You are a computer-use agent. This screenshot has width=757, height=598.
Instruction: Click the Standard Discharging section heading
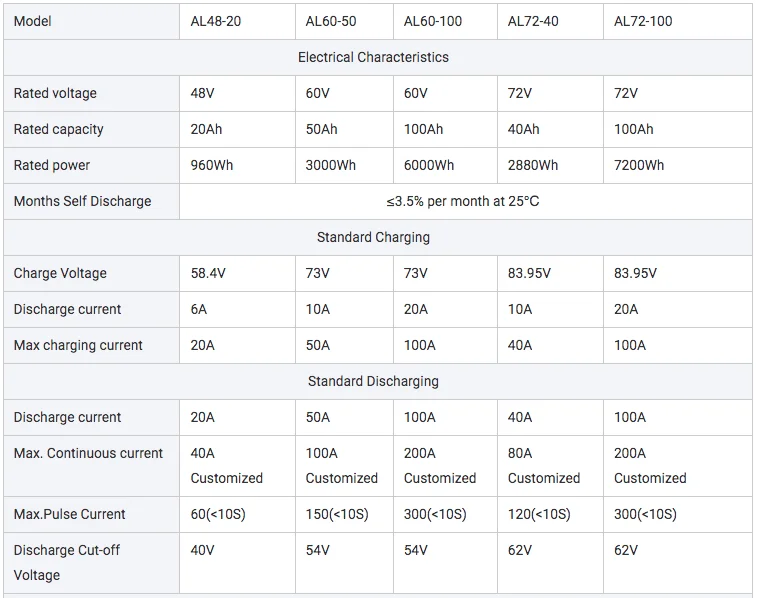[x=373, y=381]
